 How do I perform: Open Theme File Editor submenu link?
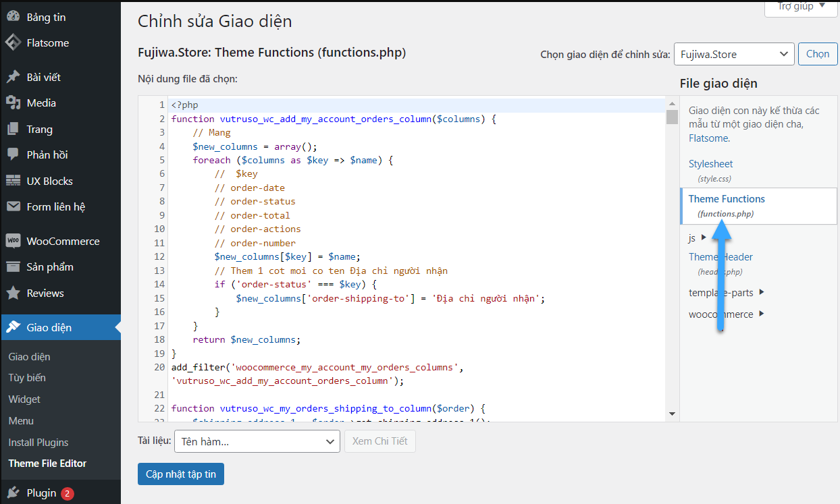[x=47, y=463]
